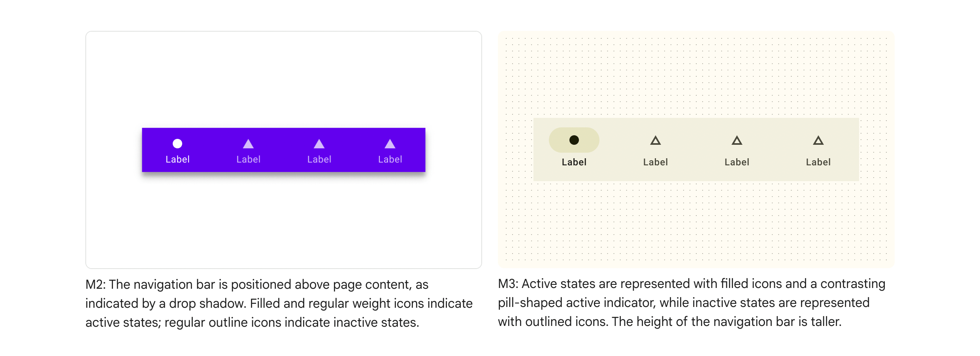The height and width of the screenshot is (356, 980).
Task: Select the first outlined triangle icon in the M3 bar
Action: coord(656,140)
